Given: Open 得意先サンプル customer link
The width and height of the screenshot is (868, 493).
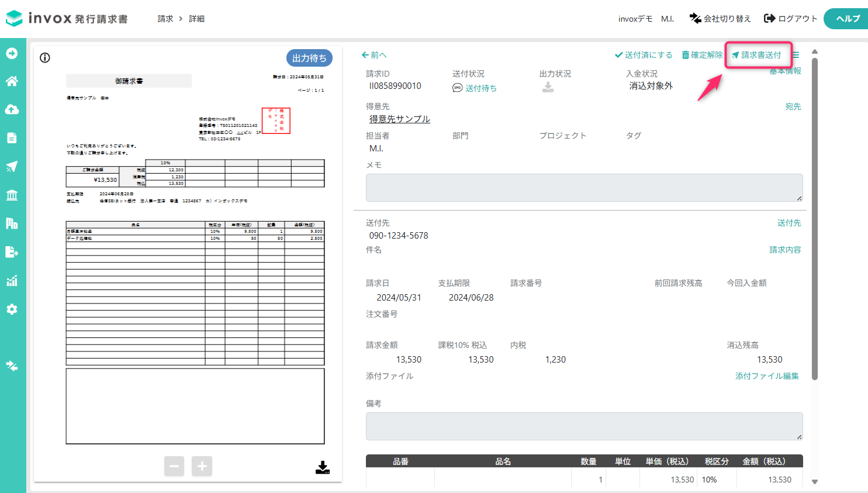Looking at the screenshot, I should (x=400, y=119).
